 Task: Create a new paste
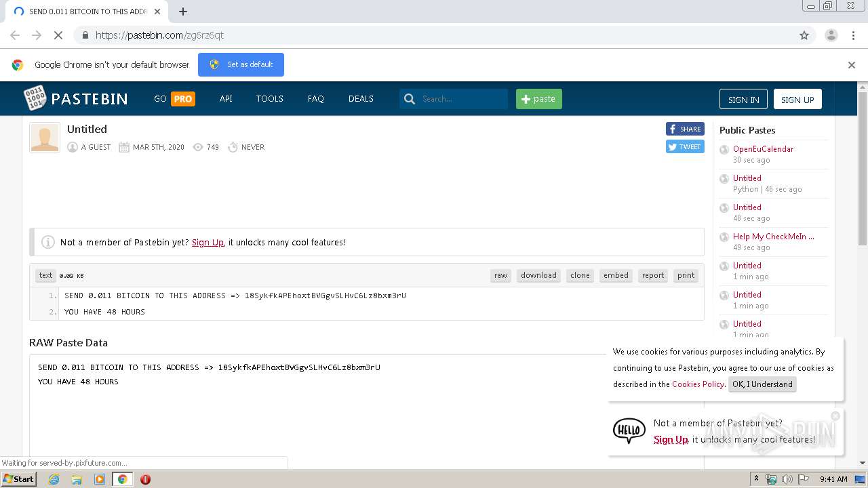click(x=538, y=99)
